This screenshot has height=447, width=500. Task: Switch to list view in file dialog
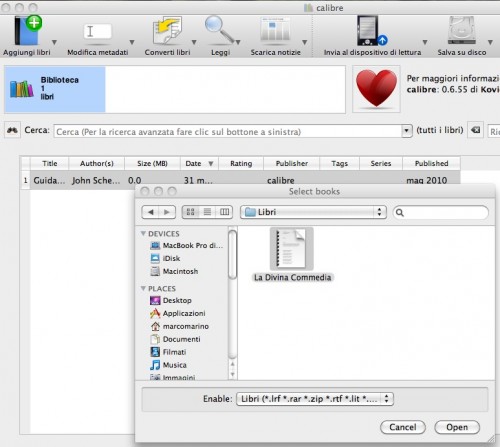(207, 212)
